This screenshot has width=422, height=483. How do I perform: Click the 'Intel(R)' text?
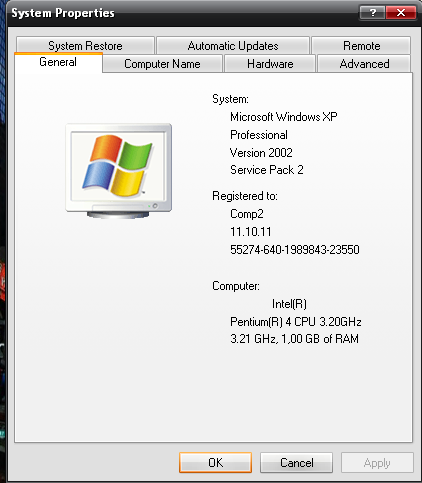(289, 304)
